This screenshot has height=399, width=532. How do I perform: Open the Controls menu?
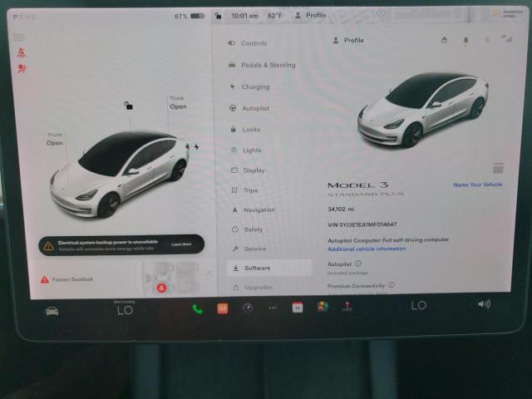click(x=248, y=43)
